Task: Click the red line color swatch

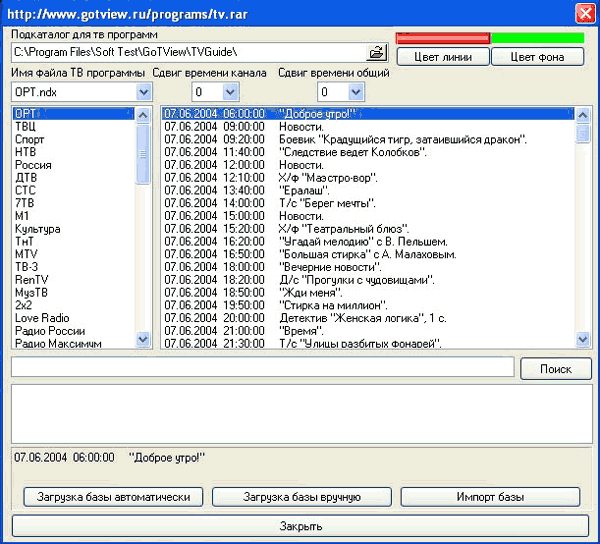Action: (x=443, y=38)
